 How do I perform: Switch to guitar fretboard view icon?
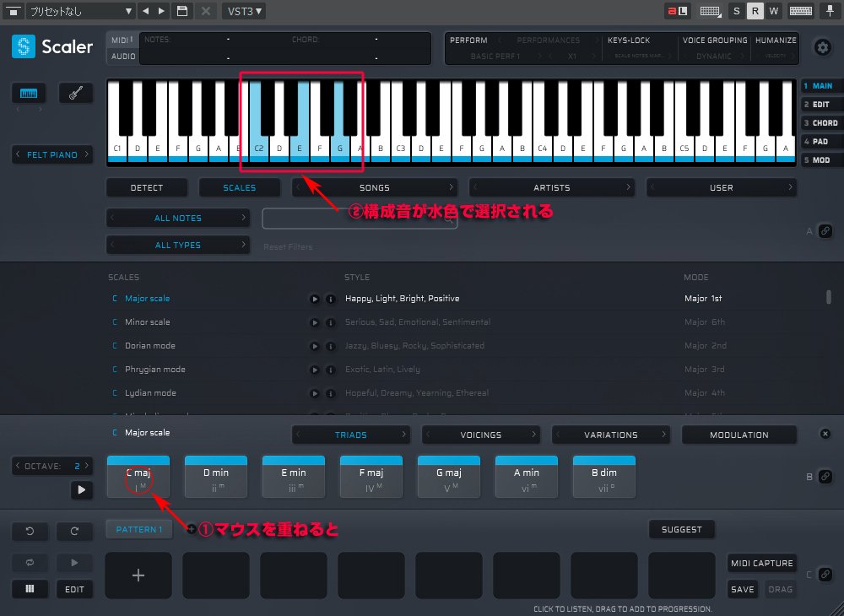click(76, 93)
